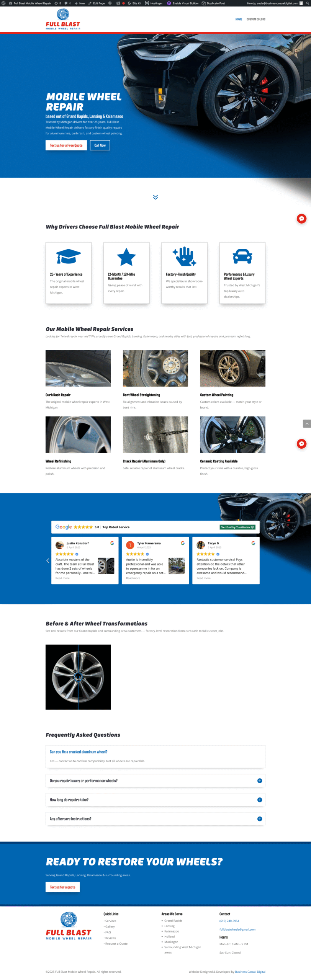Expand Any aftercare instructions FAQ

click(x=155, y=819)
